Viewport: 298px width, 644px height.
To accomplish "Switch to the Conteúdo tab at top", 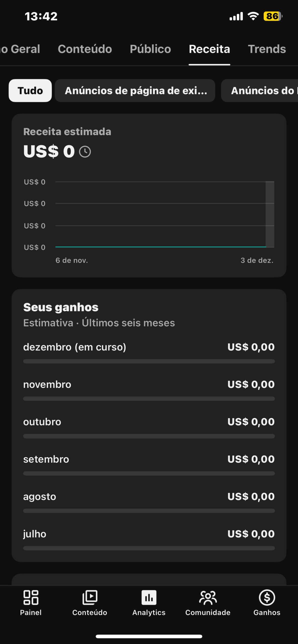I will (85, 49).
